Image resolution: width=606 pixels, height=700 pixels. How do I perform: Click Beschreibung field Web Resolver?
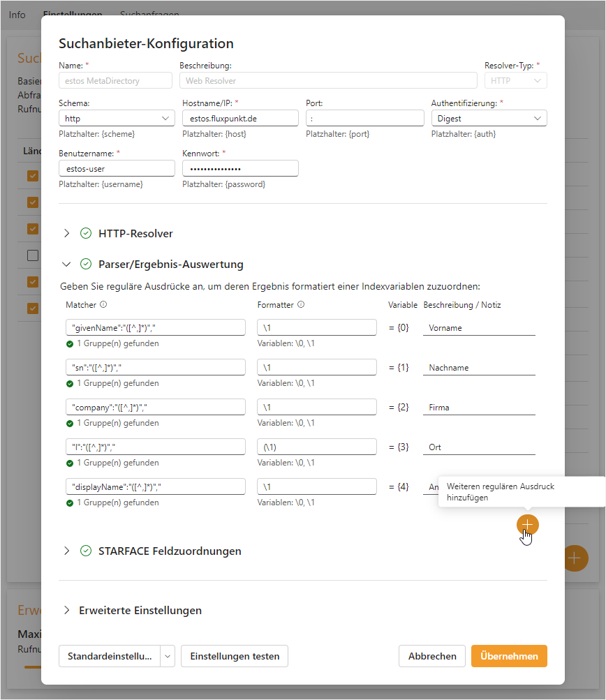pos(328,80)
